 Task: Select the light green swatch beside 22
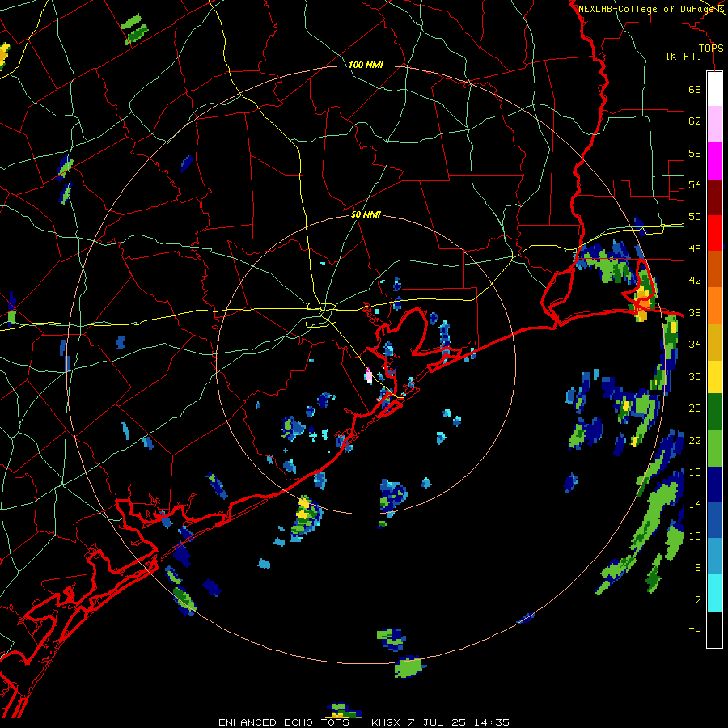pyautogui.click(x=714, y=448)
